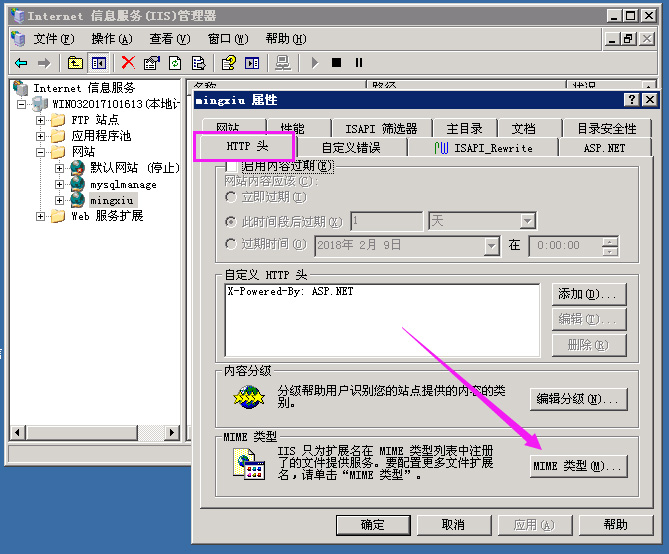This screenshot has height=554, width=669.
Task: Click the IIS manager title bar icon
Action: pos(17,16)
